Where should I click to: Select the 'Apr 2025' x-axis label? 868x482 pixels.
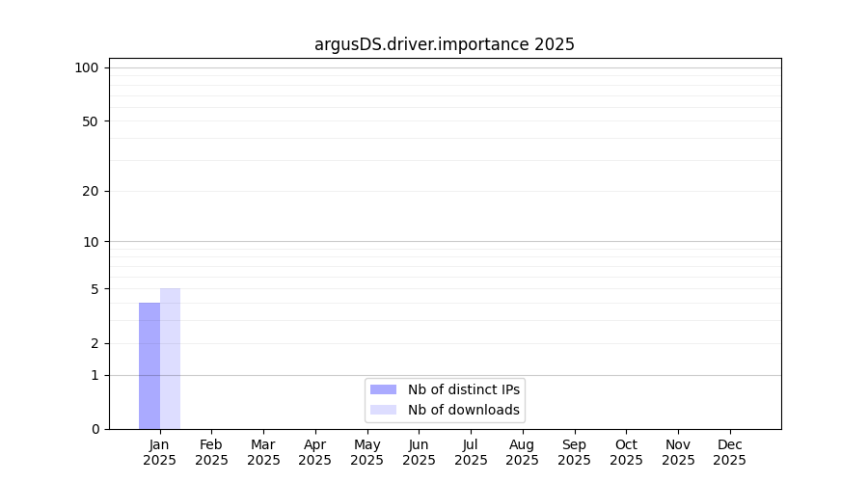click(x=315, y=452)
